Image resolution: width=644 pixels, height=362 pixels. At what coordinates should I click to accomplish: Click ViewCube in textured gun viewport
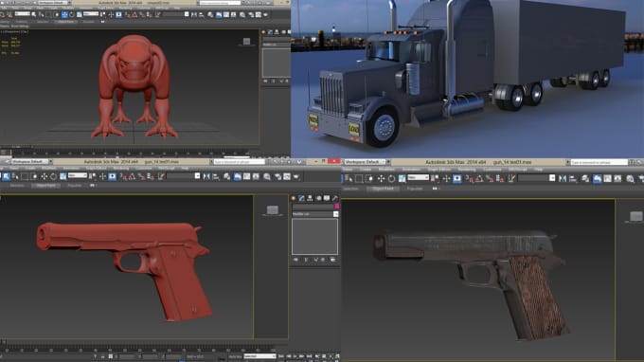pos(635,216)
